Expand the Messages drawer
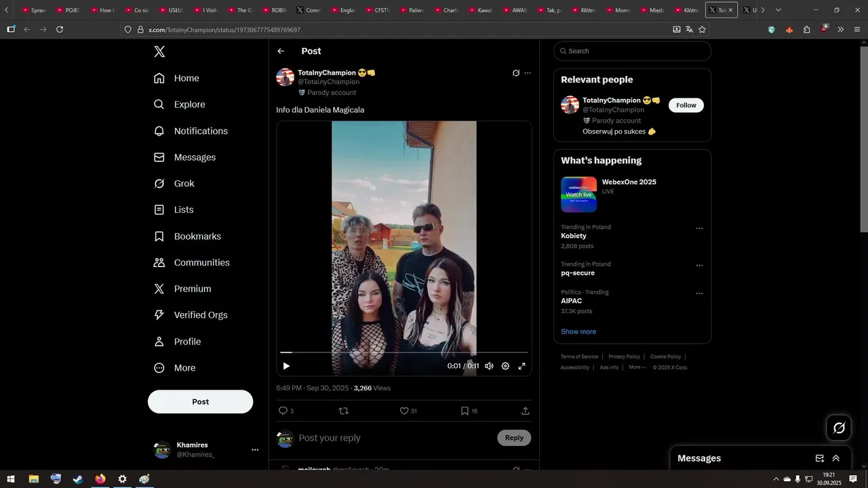The height and width of the screenshot is (488, 868). tap(836, 458)
